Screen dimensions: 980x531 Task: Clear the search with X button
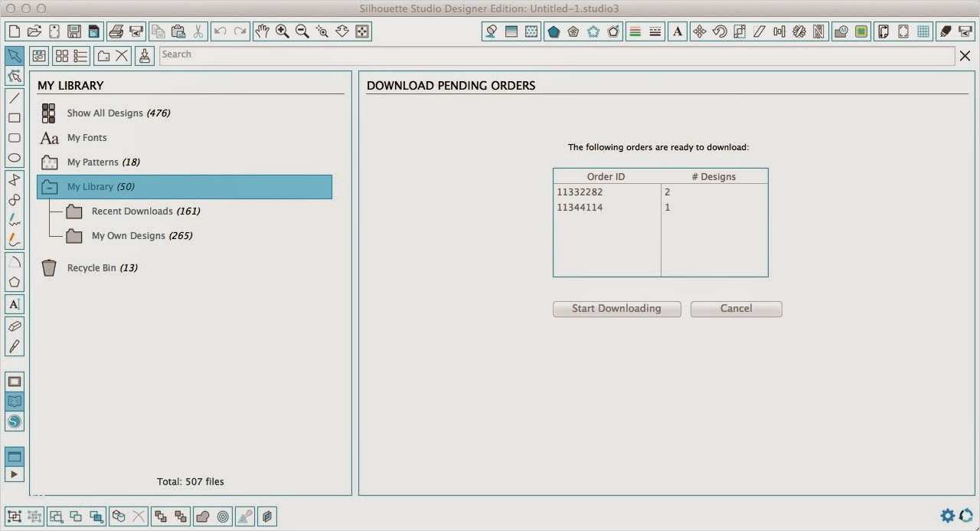coord(966,56)
